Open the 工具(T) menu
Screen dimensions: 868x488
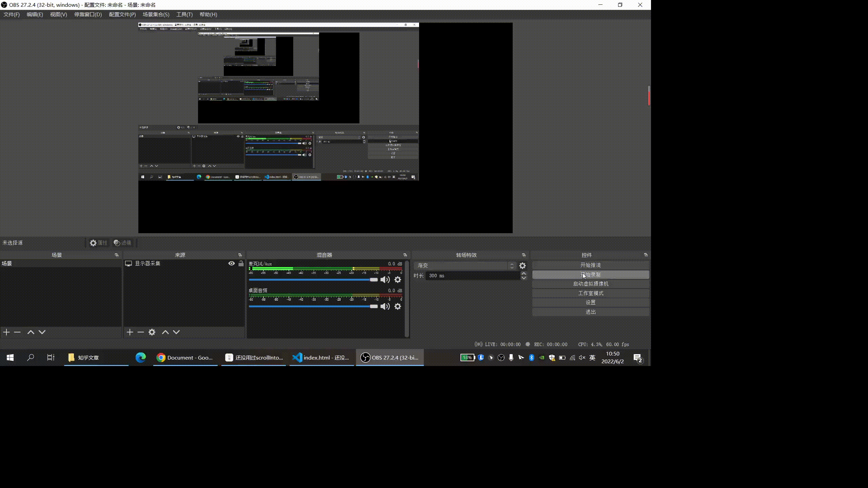184,15
